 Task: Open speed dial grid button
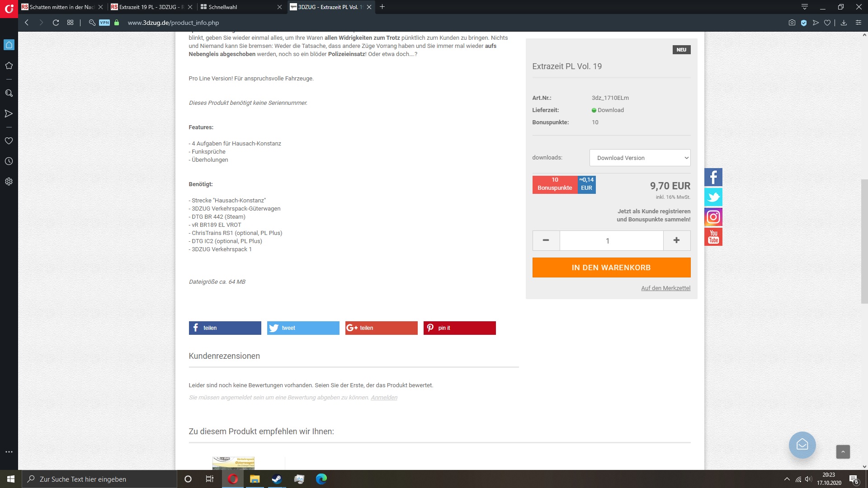coord(70,23)
